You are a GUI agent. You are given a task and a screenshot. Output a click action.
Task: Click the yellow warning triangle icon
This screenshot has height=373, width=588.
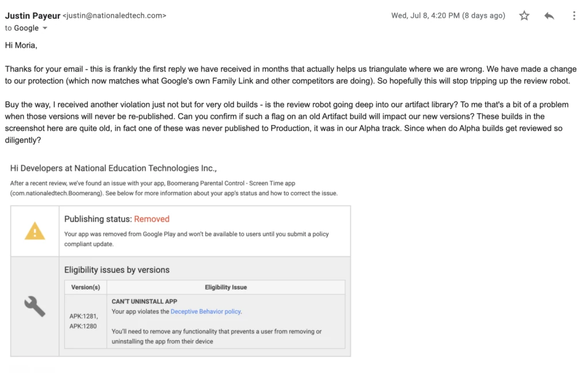pyautogui.click(x=34, y=231)
